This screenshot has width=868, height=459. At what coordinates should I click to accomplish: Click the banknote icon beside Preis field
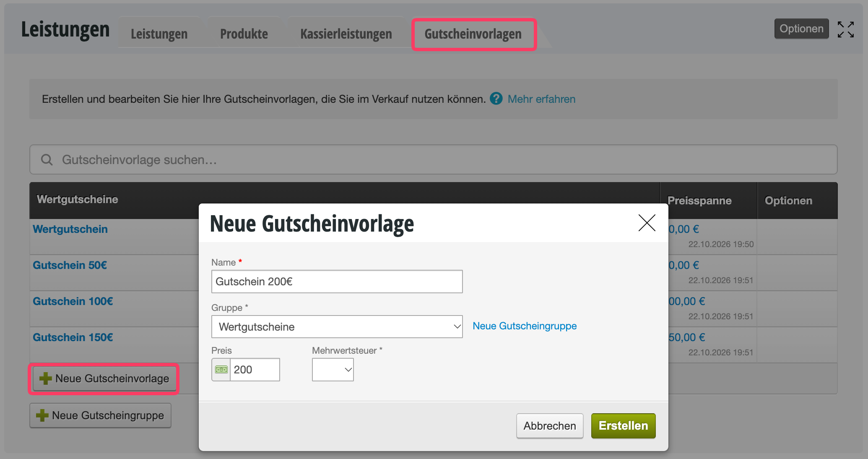click(x=221, y=370)
